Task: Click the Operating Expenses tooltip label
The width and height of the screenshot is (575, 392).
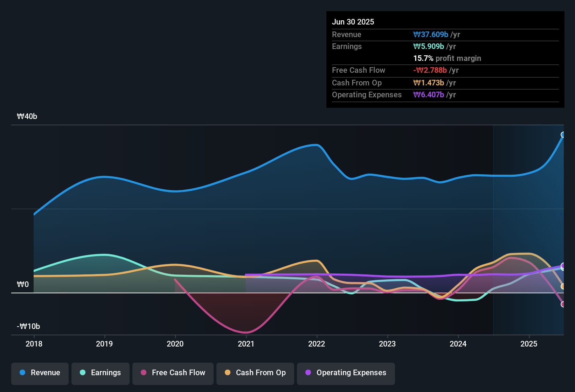Action: tap(367, 95)
